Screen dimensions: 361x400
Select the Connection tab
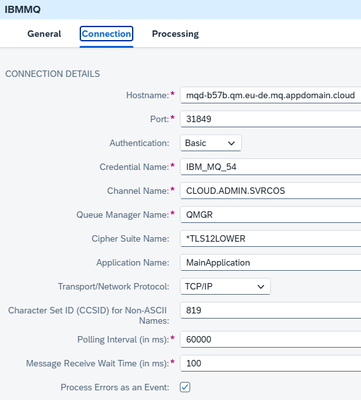(106, 34)
